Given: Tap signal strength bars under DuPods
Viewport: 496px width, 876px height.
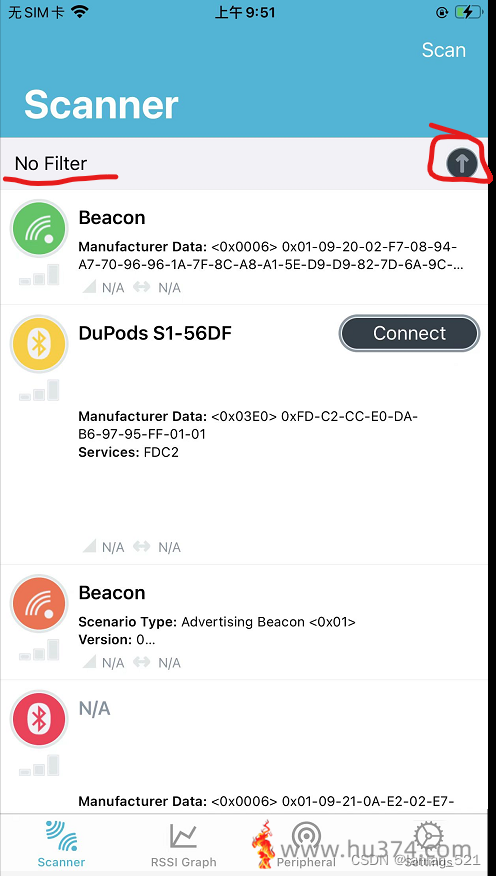Looking at the screenshot, I should point(39,390).
